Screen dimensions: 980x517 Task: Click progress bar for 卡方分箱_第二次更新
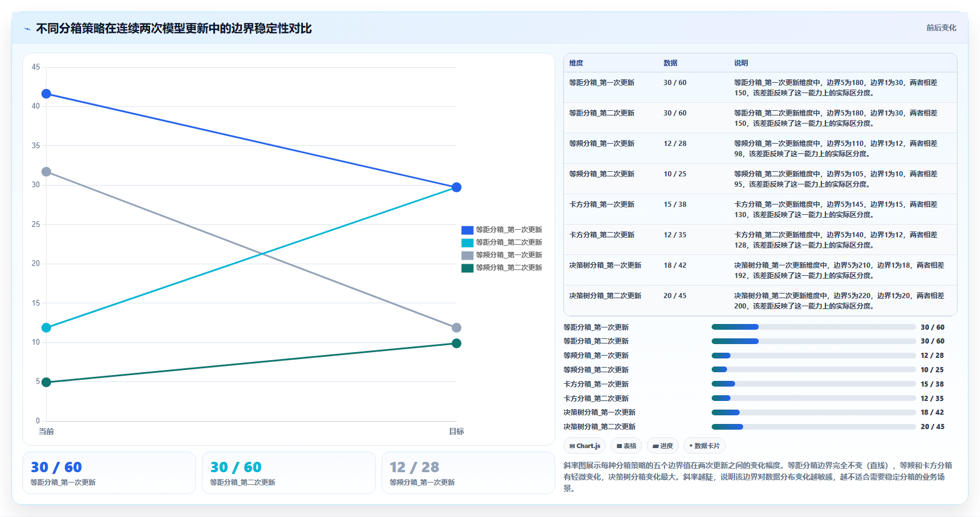pyautogui.click(x=814, y=398)
